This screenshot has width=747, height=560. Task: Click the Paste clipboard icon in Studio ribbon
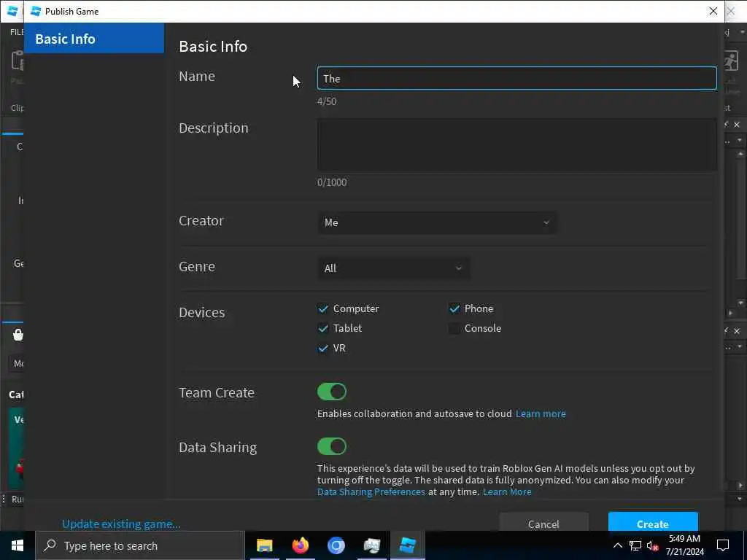click(x=18, y=61)
